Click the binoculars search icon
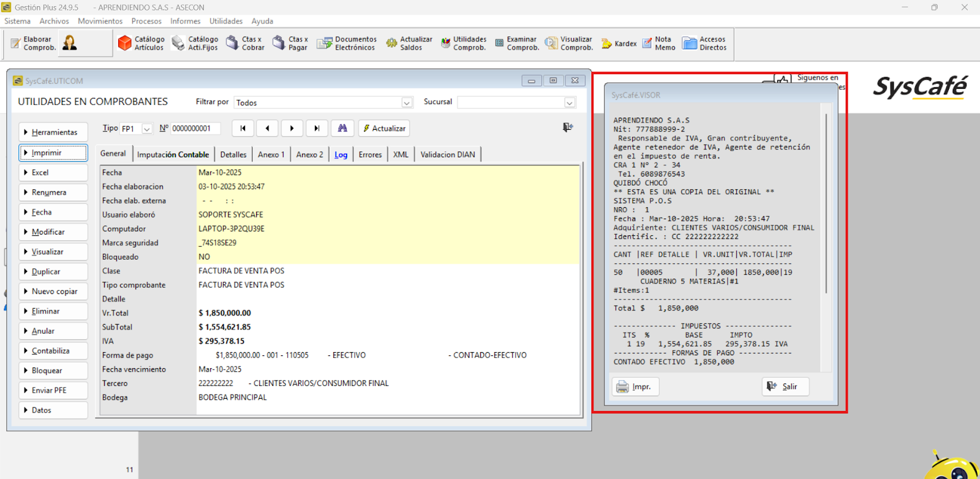Screen dimensions: 980x479 (342, 128)
